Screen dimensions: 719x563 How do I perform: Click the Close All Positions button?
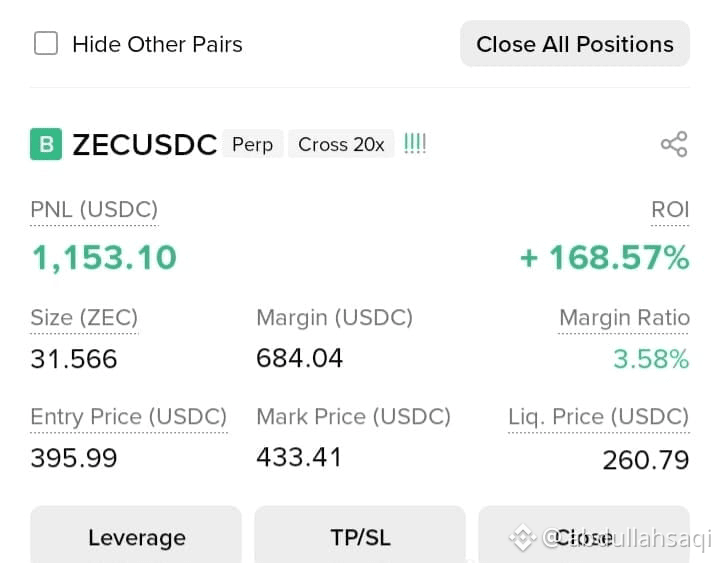[x=575, y=44]
